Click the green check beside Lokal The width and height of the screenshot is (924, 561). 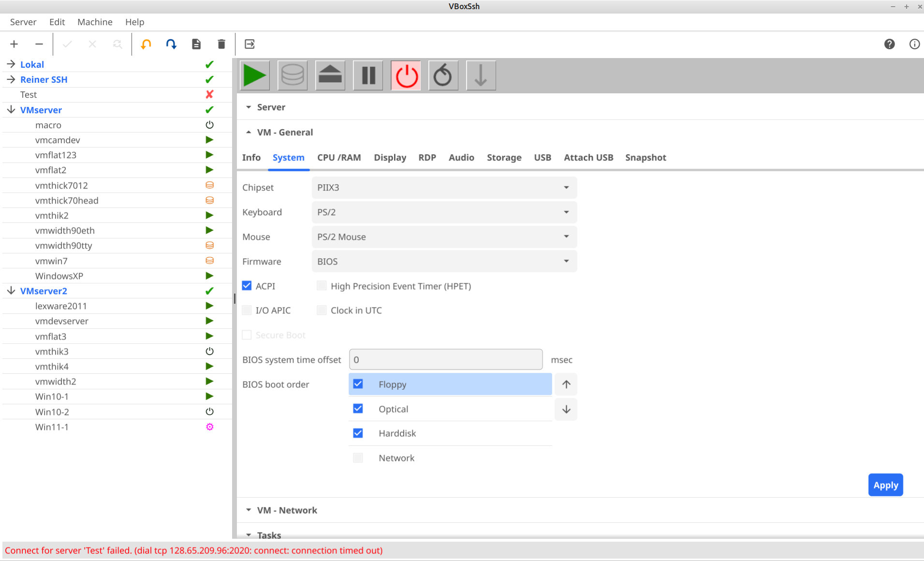point(209,64)
